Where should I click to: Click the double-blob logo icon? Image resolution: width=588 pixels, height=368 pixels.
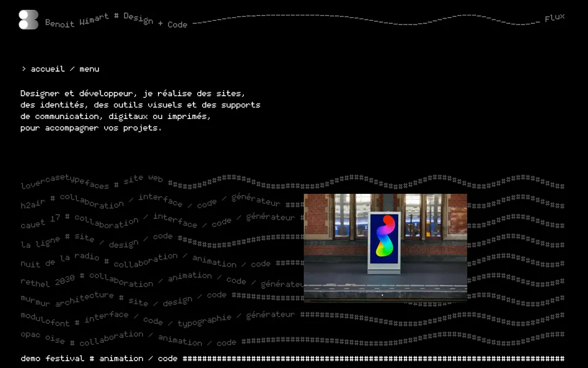[29, 20]
